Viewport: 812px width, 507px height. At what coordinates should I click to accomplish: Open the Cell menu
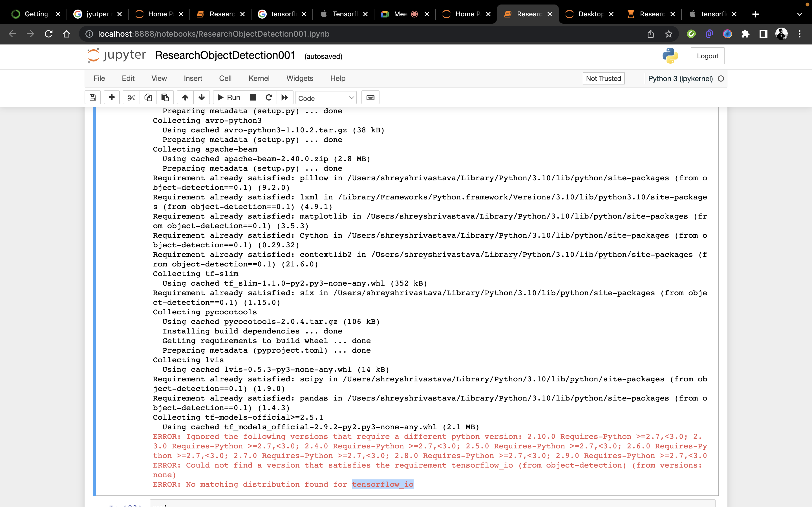point(225,79)
